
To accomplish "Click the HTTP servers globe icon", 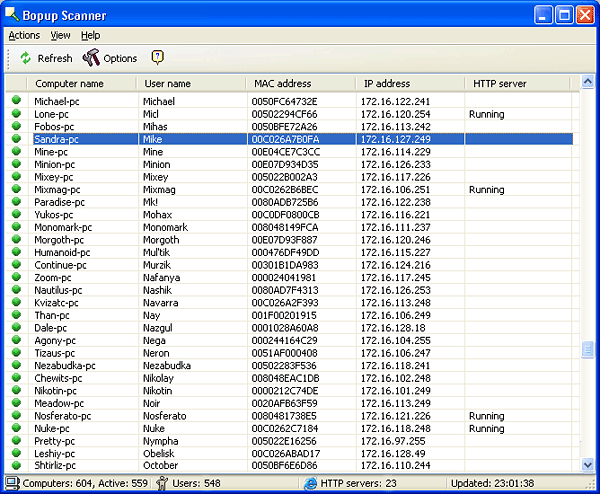I will tap(310, 483).
